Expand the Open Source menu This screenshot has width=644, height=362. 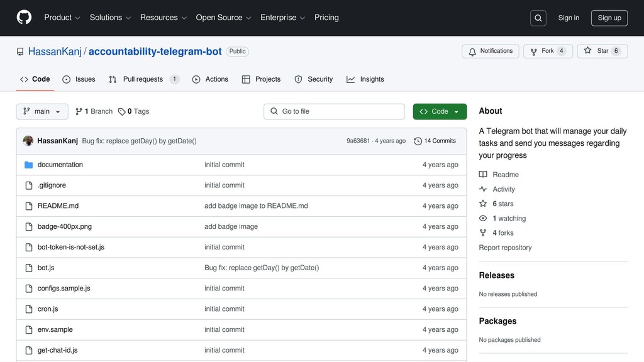click(x=223, y=18)
